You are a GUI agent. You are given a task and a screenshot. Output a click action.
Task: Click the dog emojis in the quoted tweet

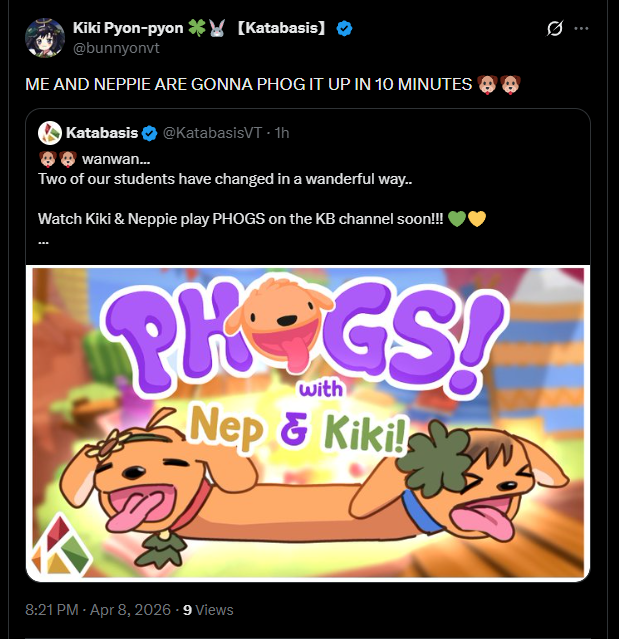point(57,159)
